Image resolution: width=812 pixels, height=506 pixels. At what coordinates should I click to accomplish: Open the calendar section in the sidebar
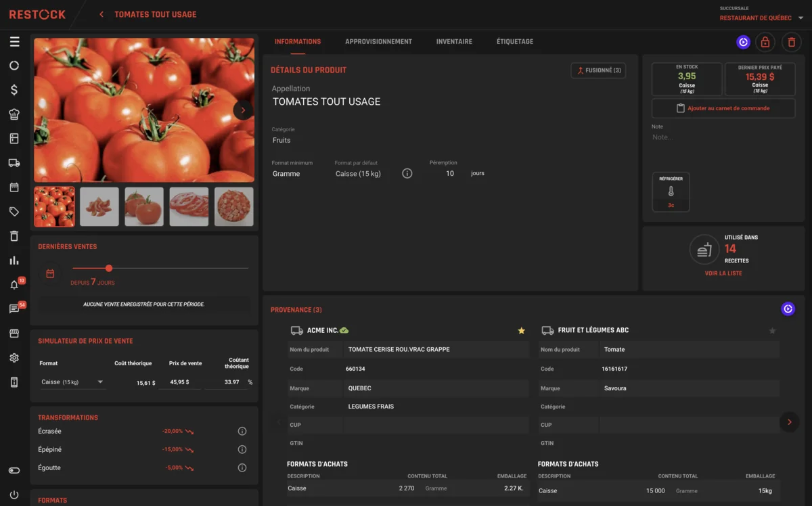click(x=14, y=187)
